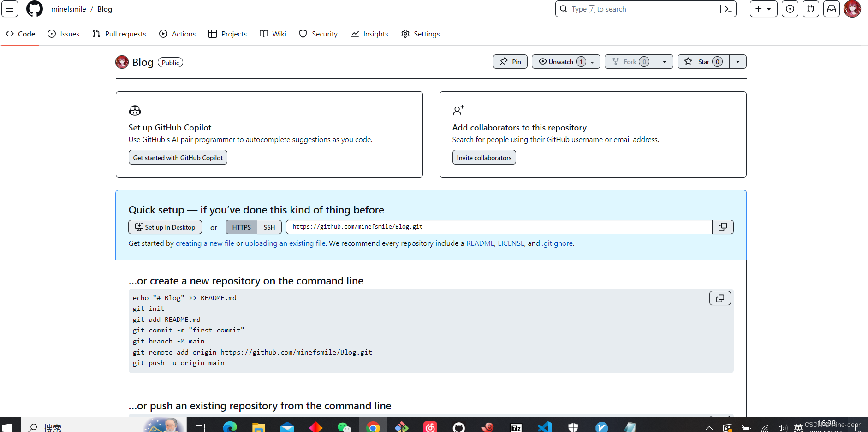
Task: Open Task View from the taskbar
Action: (201, 427)
